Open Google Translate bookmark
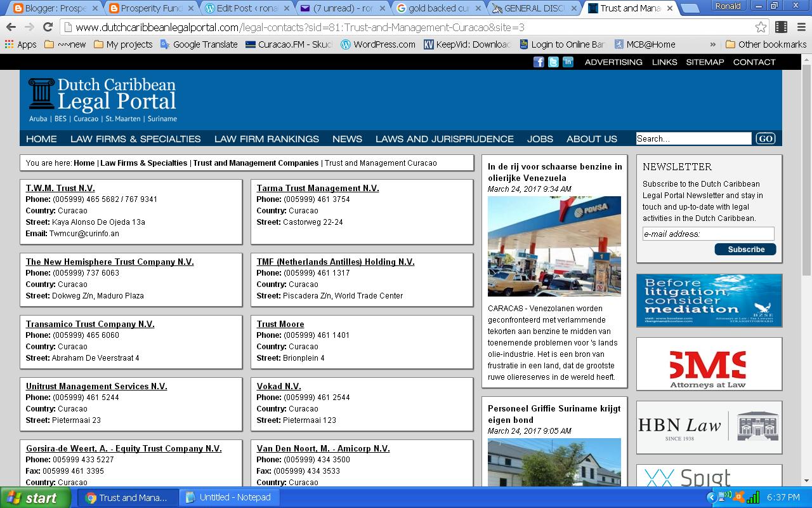The height and width of the screenshot is (508, 812). 199,44
